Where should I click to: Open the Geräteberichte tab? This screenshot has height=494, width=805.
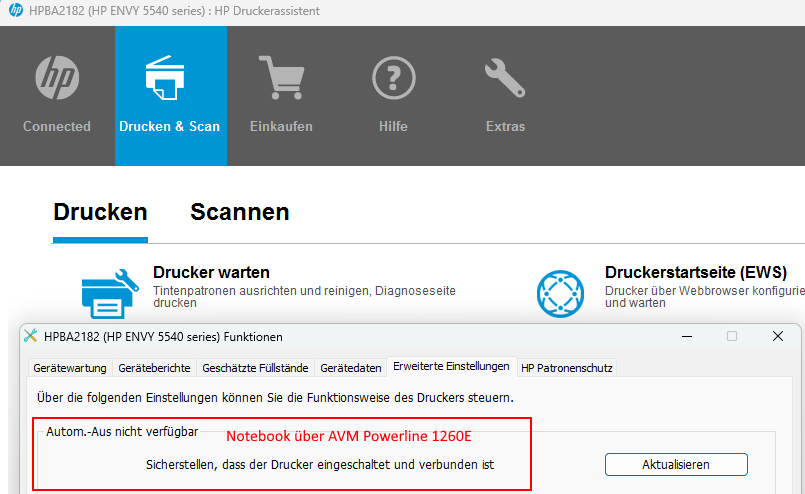[x=154, y=368]
